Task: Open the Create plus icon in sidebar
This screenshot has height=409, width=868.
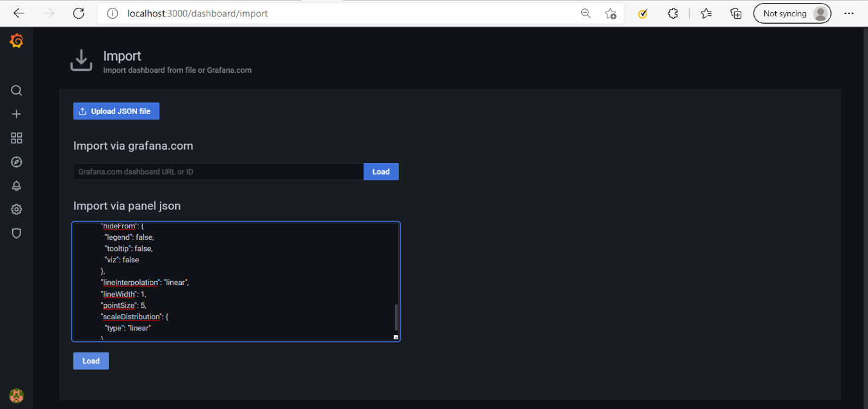Action: click(16, 115)
